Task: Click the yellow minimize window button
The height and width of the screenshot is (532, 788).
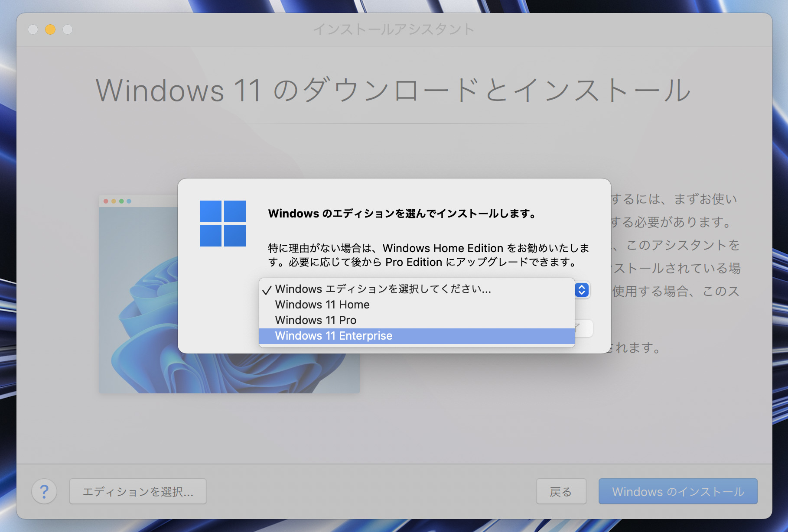Action: 50,29
